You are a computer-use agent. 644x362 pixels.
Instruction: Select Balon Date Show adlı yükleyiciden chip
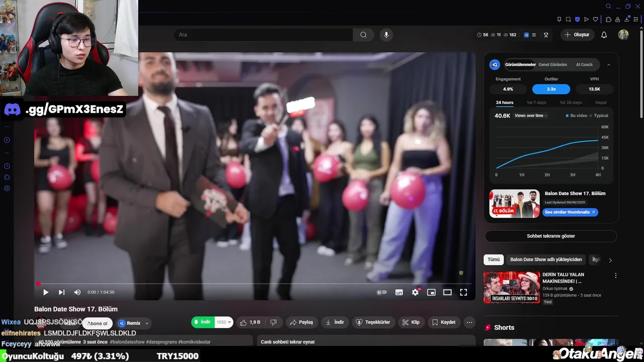coord(546,259)
